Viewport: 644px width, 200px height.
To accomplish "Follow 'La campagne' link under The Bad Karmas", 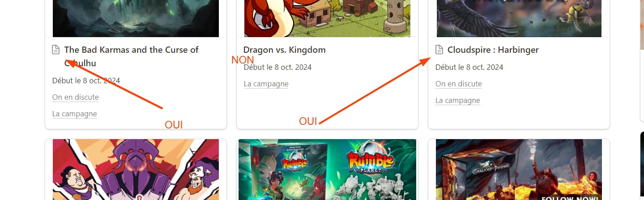I will [x=74, y=114].
